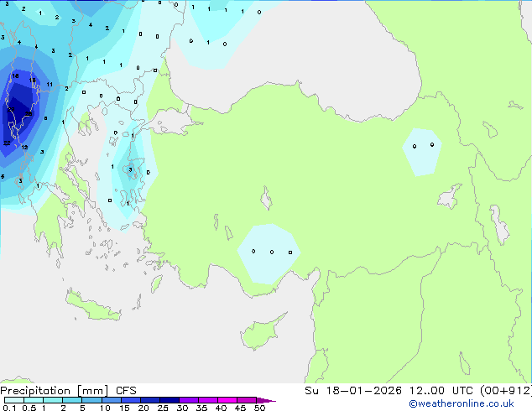Click the 10 to 15 mm legend swatch
Image resolution: width=532 pixels, height=411 pixels.
(x=111, y=400)
